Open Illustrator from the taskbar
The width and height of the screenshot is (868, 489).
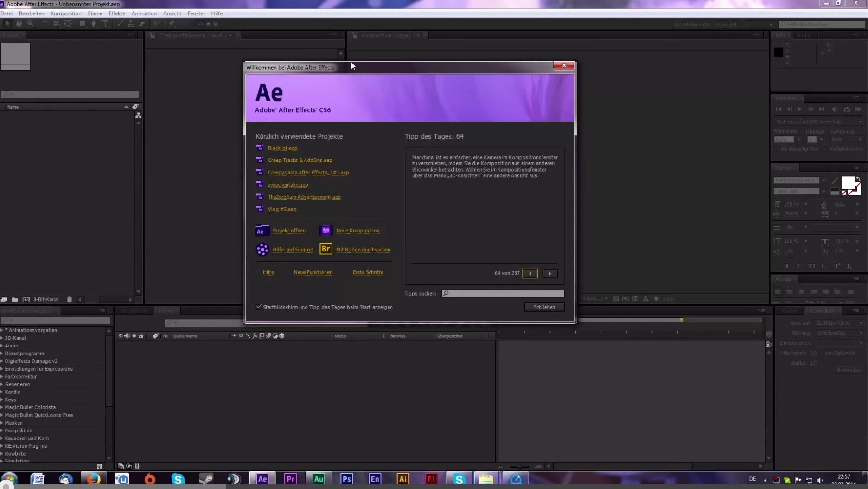(403, 479)
